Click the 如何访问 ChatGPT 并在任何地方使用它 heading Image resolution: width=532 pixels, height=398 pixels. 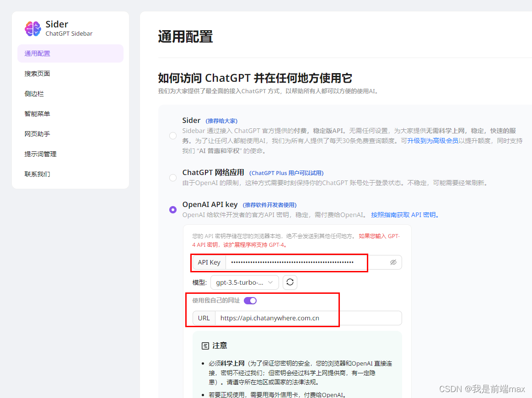coord(255,78)
